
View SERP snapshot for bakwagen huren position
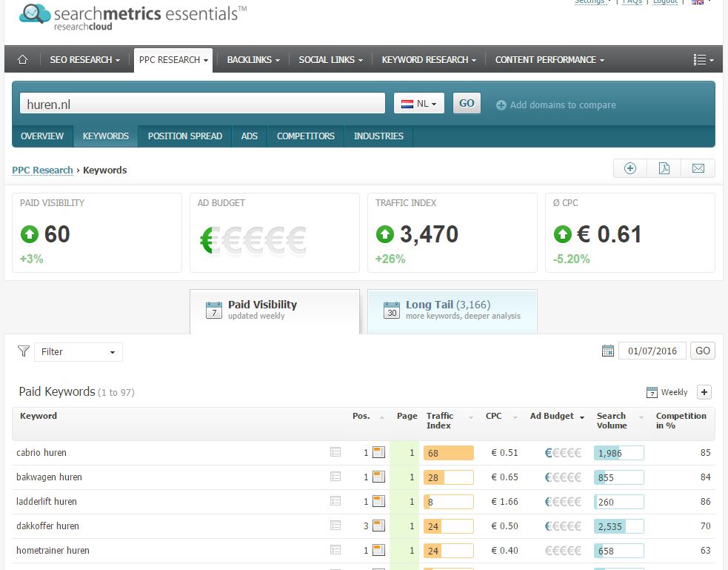pyautogui.click(x=379, y=477)
